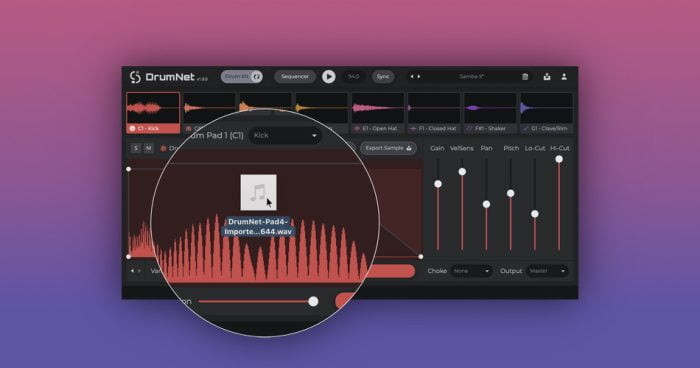700x368 pixels.
Task: Click the Hi-Cut slider handle
Action: point(559,159)
